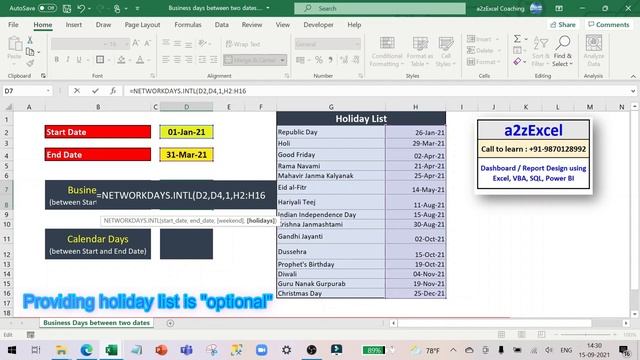Screen dimensions: 640x360
Task: Select the Start Date cell 01-Jan-21
Action: click(186, 132)
